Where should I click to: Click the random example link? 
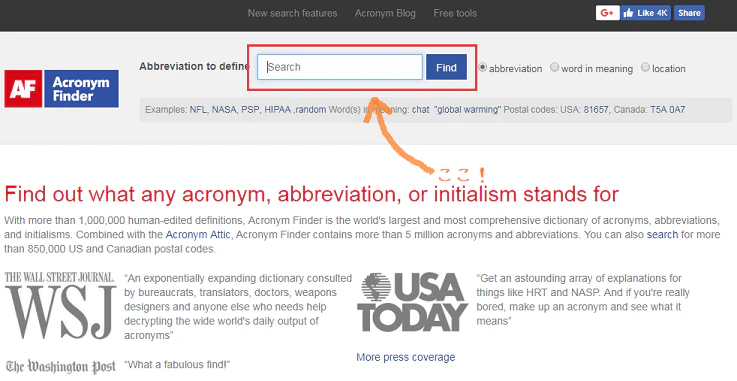(x=311, y=110)
